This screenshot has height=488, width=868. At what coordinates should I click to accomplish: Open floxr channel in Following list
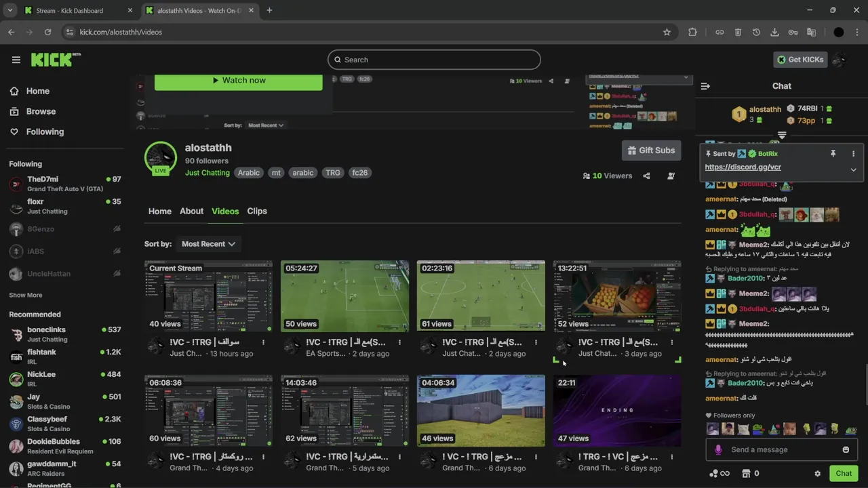click(x=64, y=206)
